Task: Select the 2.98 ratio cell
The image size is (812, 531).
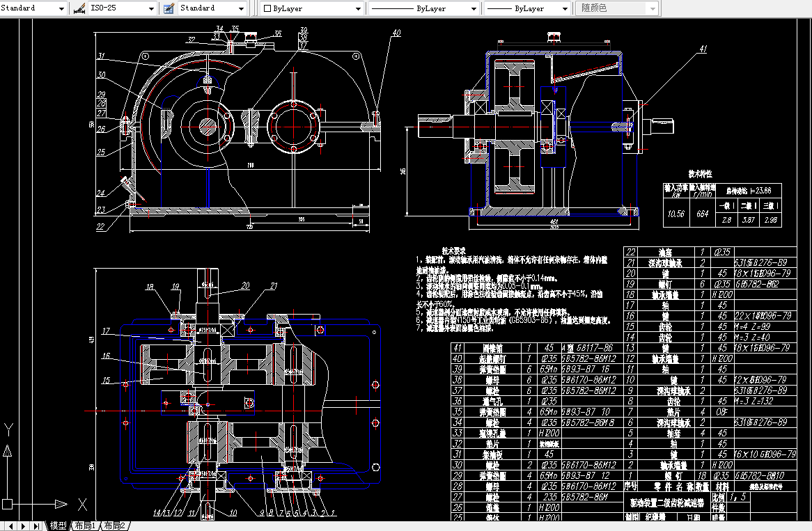Action: 771,220
